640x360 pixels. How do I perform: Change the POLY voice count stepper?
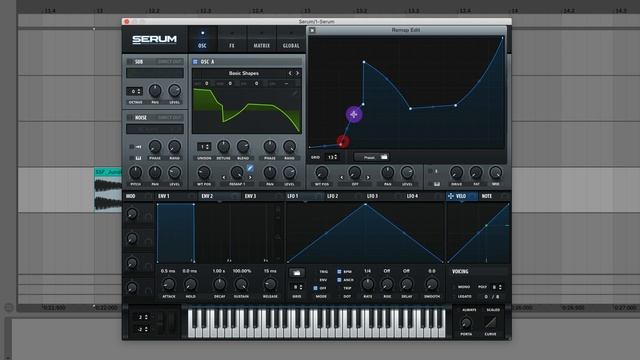(x=496, y=287)
